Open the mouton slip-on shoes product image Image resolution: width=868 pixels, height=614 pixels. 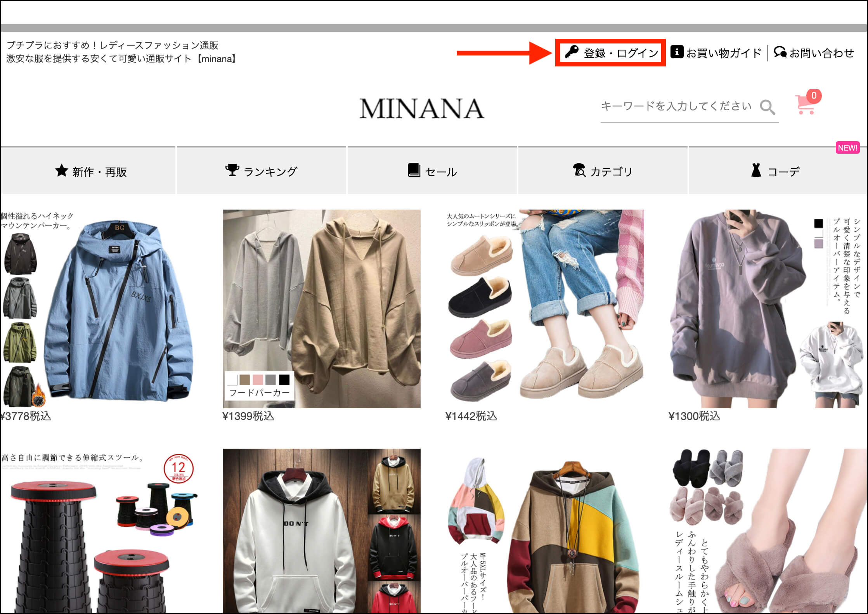click(545, 309)
